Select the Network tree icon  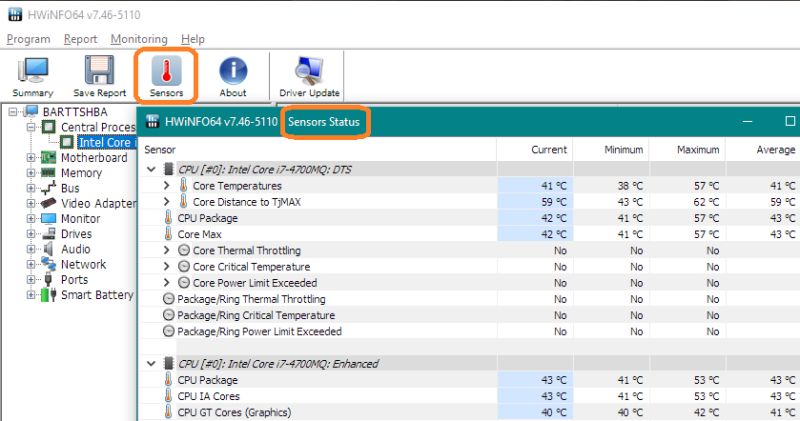pyautogui.click(x=48, y=264)
